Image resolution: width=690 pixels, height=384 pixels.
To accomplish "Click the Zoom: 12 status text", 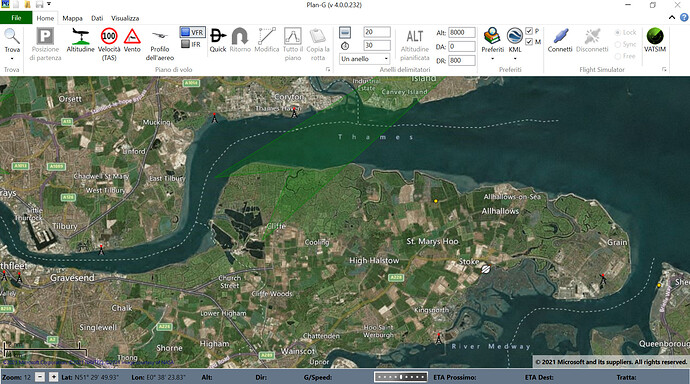I will (16, 377).
